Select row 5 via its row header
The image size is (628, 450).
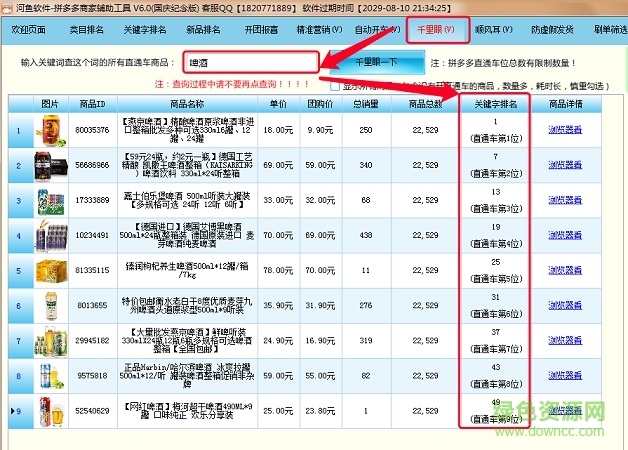[x=18, y=270]
